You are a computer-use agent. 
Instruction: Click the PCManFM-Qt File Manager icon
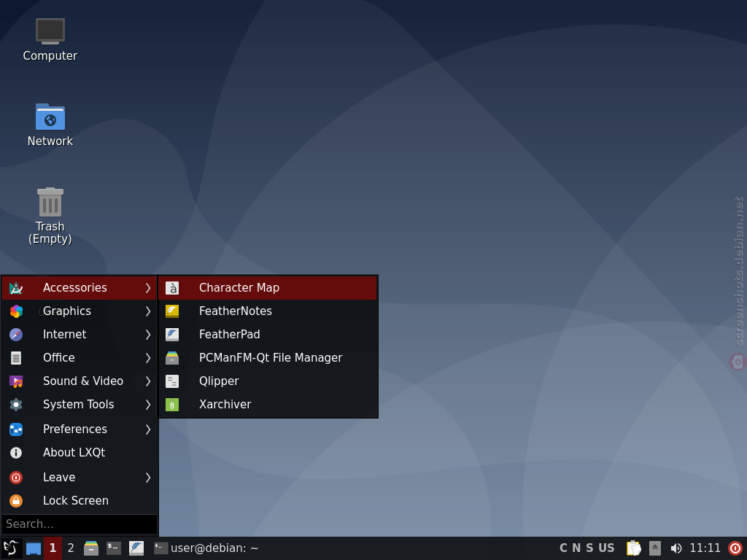[x=172, y=357]
